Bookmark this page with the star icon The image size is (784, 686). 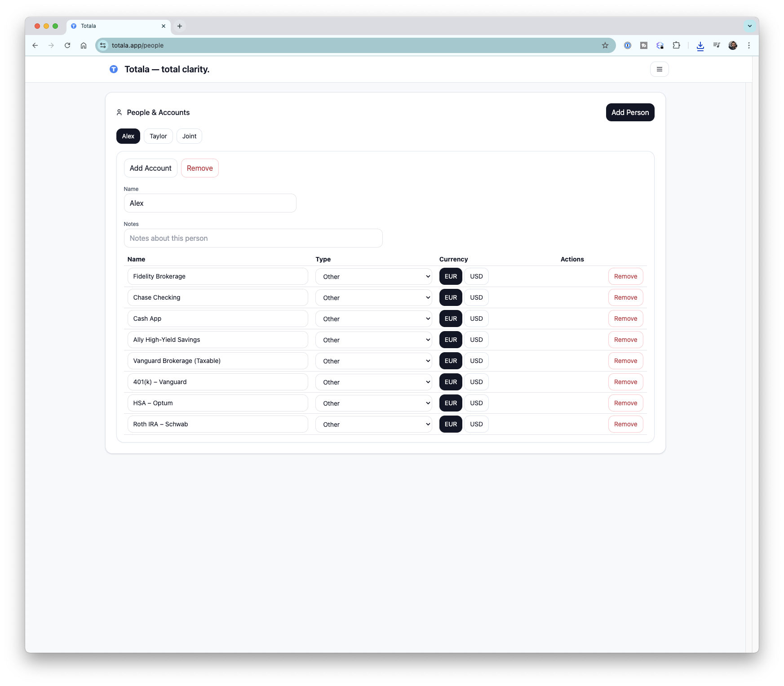pos(605,45)
